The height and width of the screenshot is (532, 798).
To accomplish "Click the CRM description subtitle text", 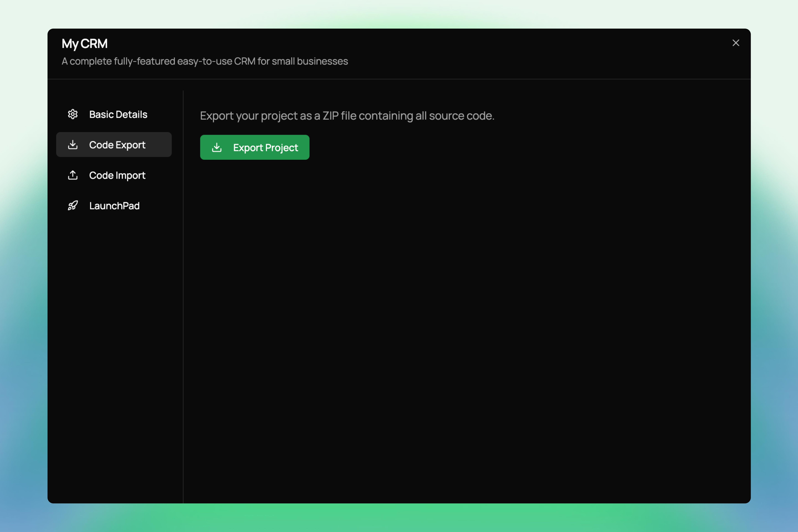I will pos(205,61).
